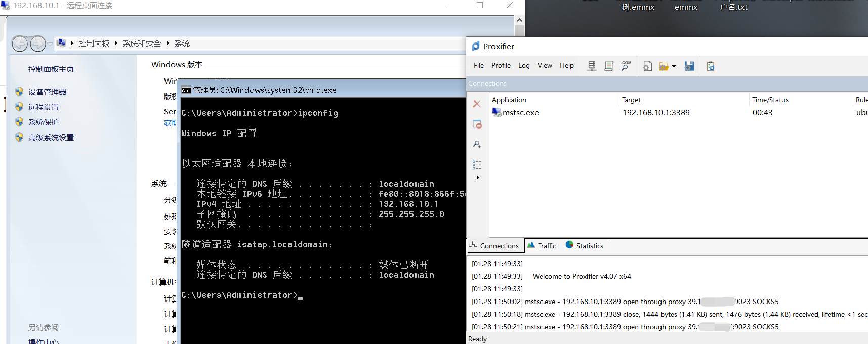The width and height of the screenshot is (868, 344).
Task: Click the ipconfig command line in cmd
Action: [x=260, y=113]
